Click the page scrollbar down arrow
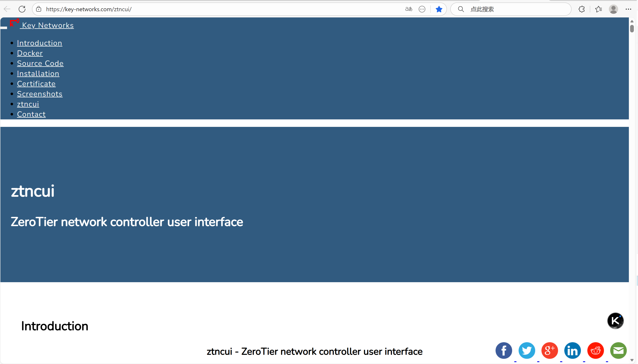638x364 pixels. click(632, 360)
